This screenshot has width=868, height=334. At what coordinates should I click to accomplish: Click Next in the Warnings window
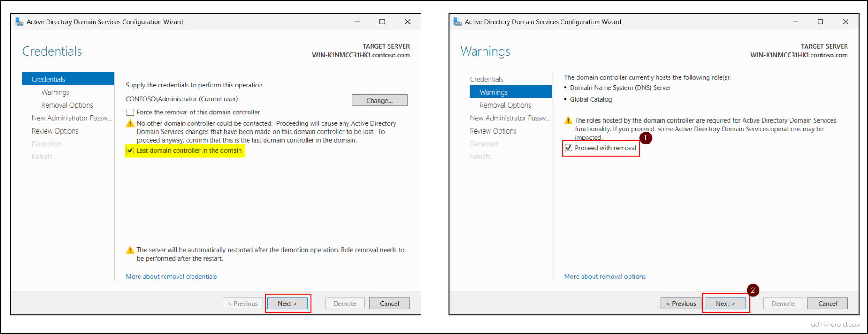point(725,303)
